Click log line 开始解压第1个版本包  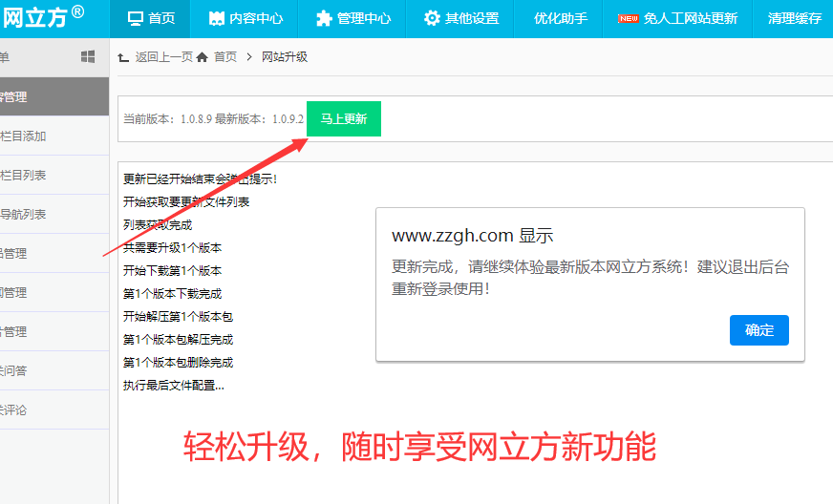[x=179, y=317]
